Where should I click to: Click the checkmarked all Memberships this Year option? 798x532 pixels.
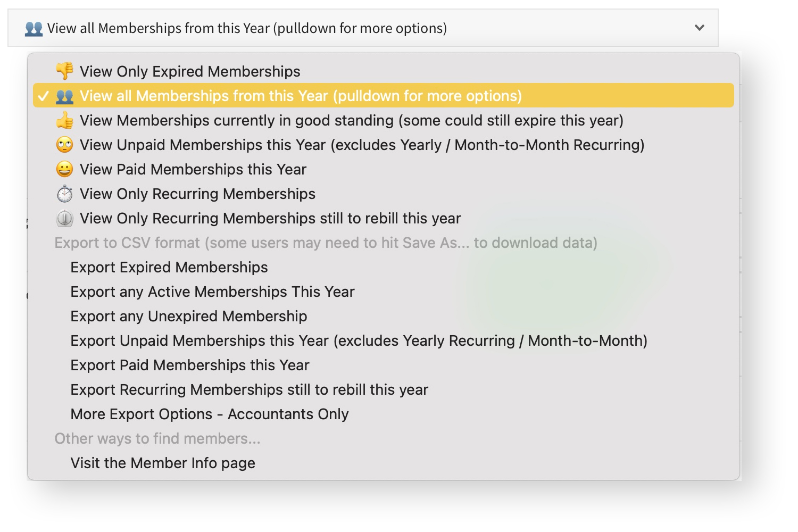[x=301, y=96]
